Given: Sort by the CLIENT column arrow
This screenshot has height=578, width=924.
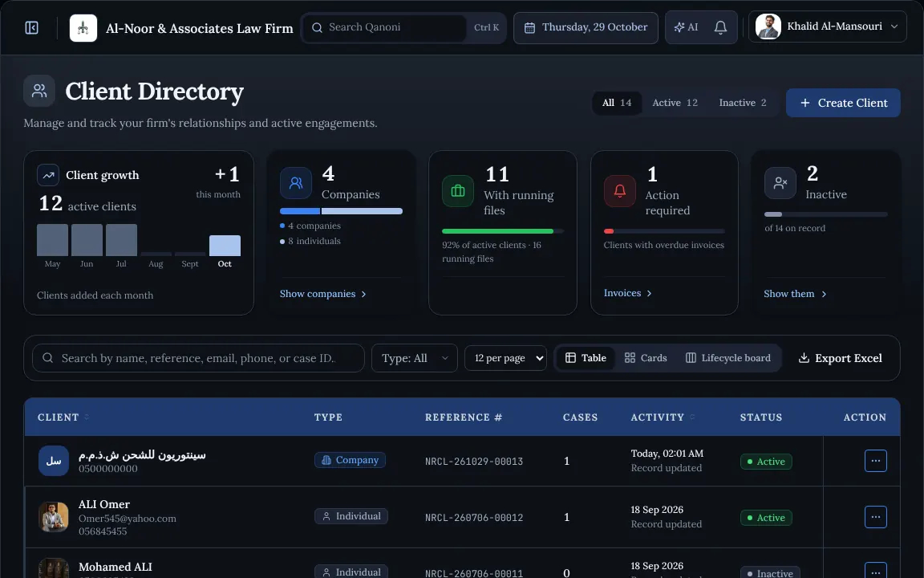Looking at the screenshot, I should pyautogui.click(x=87, y=417).
